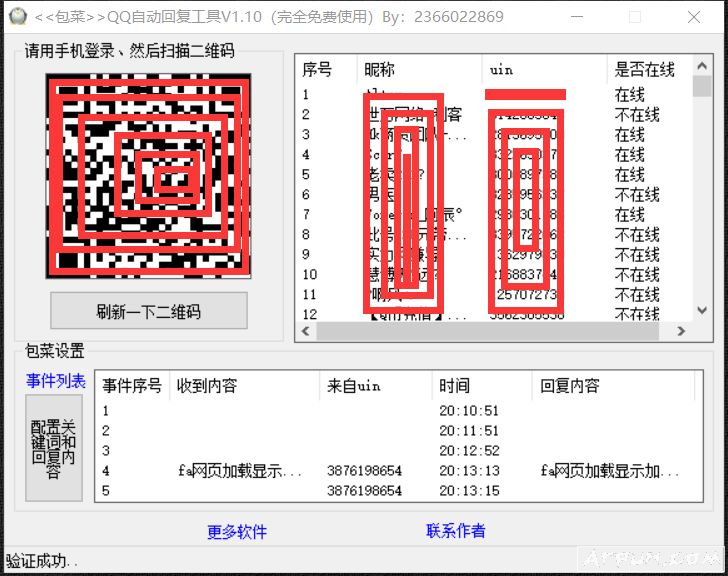This screenshot has height=576, width=728.
Task: Click 事件序号 1 in the event list
Action: click(106, 410)
